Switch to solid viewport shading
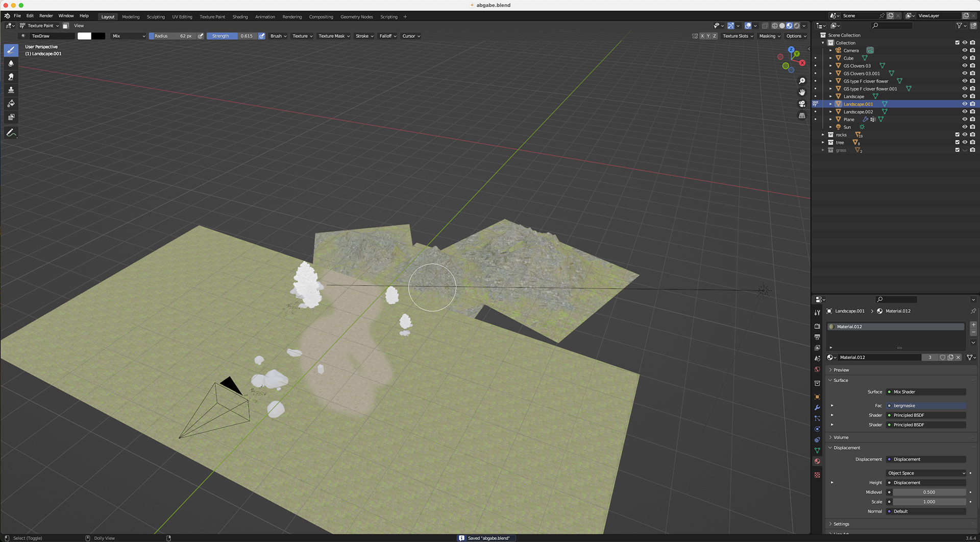Viewport: 980px width, 542px height. tap(782, 26)
